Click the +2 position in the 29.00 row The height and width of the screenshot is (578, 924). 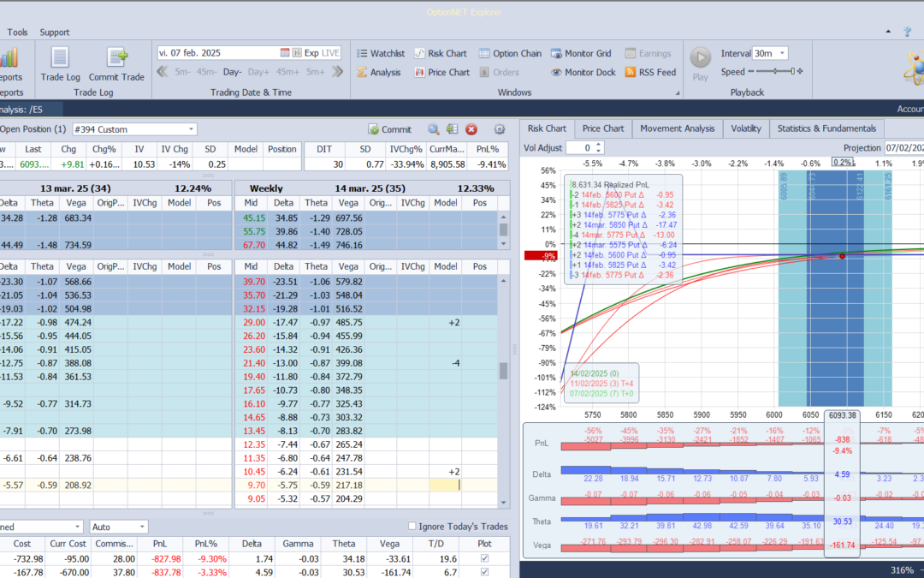pos(453,323)
